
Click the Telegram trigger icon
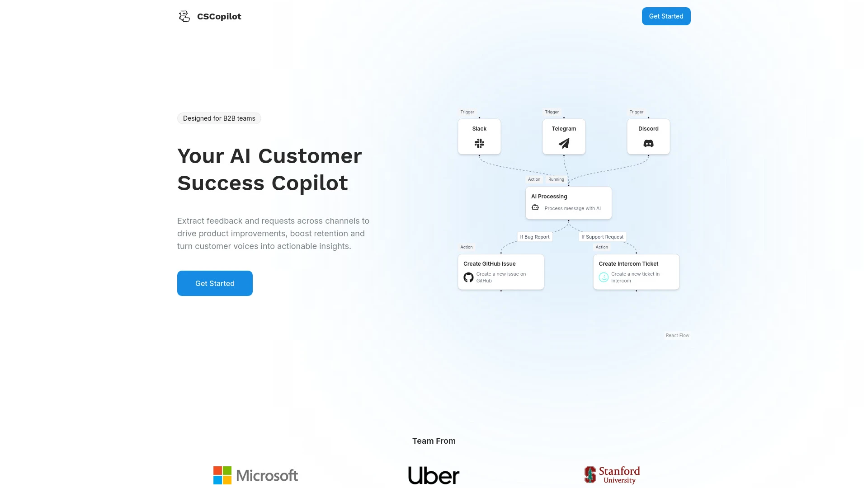[564, 143]
